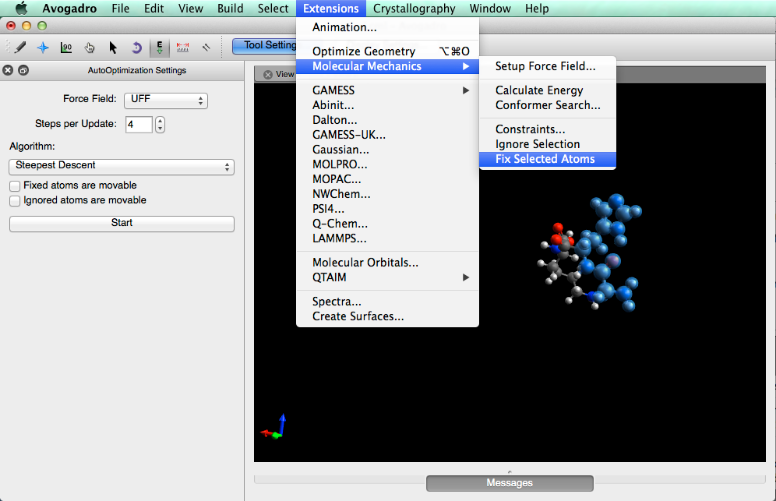This screenshot has width=776, height=501.
Task: Select the Bond Centric Manipulate tool
Action: tap(66, 48)
